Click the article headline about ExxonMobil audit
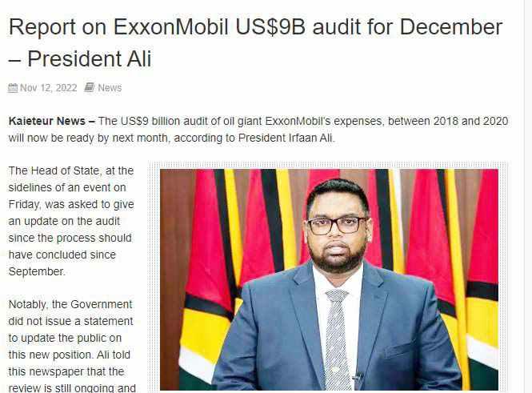The height and width of the screenshot is (393, 532). pyautogui.click(x=255, y=42)
